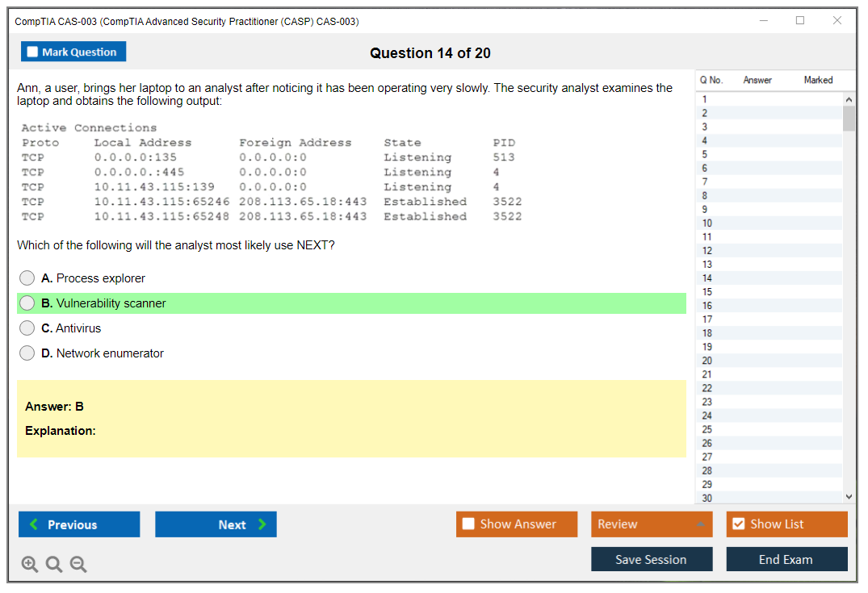The image size is (868, 593).
Task: Maximize the exam window
Action: click(x=800, y=21)
